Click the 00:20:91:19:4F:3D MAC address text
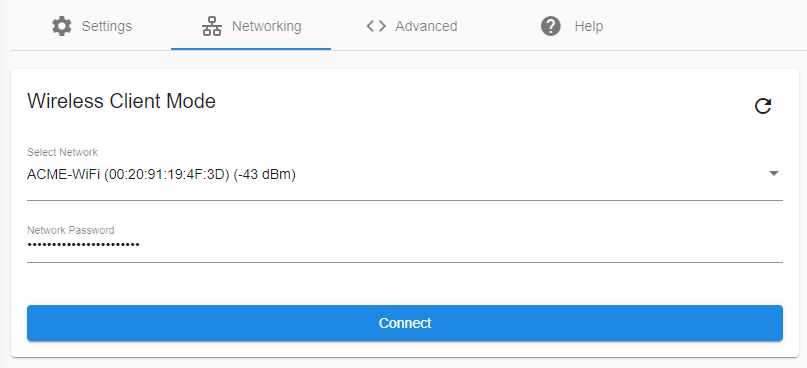 click(x=166, y=174)
